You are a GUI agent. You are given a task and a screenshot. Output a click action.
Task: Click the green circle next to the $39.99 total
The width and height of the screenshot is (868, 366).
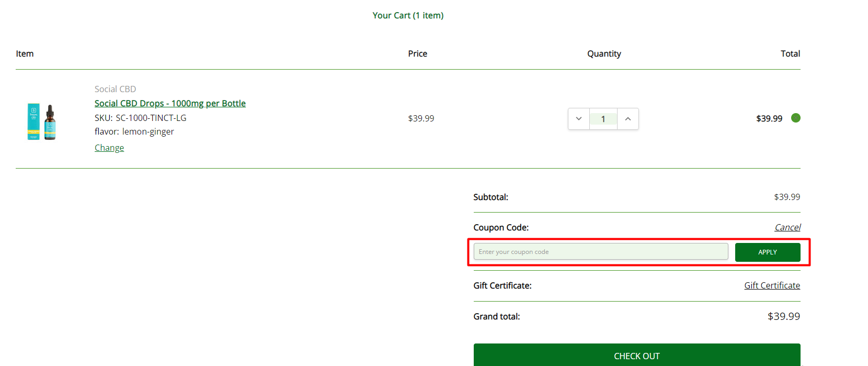point(796,118)
